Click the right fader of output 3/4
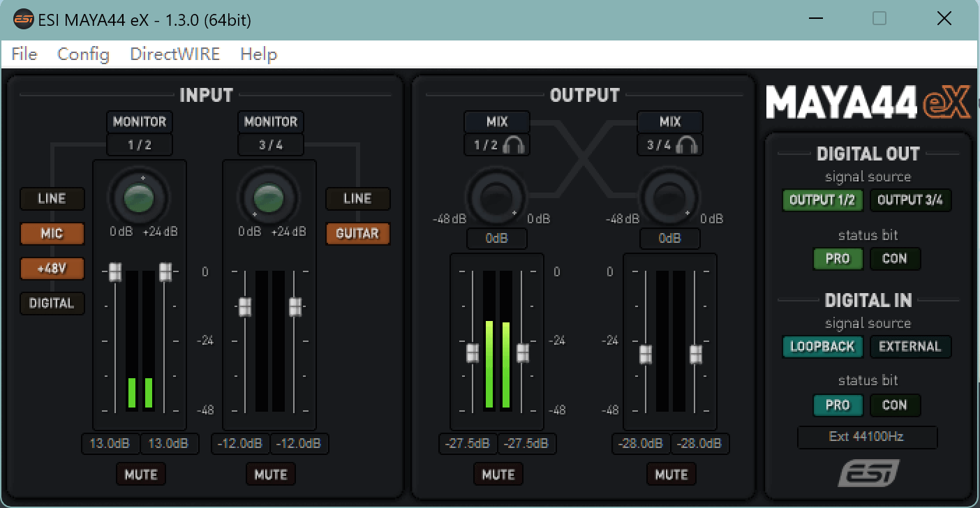Image resolution: width=980 pixels, height=508 pixels. (696, 354)
